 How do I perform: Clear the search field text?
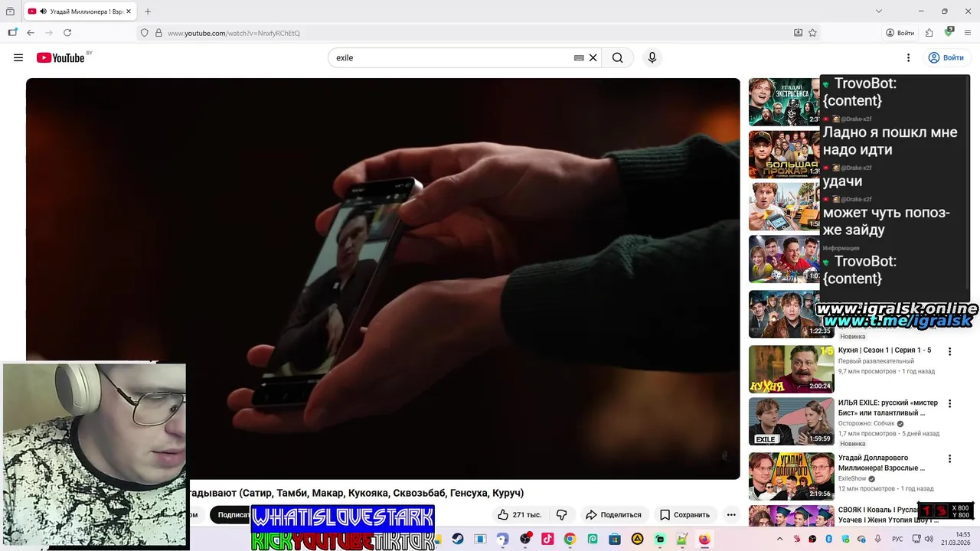[x=593, y=57]
